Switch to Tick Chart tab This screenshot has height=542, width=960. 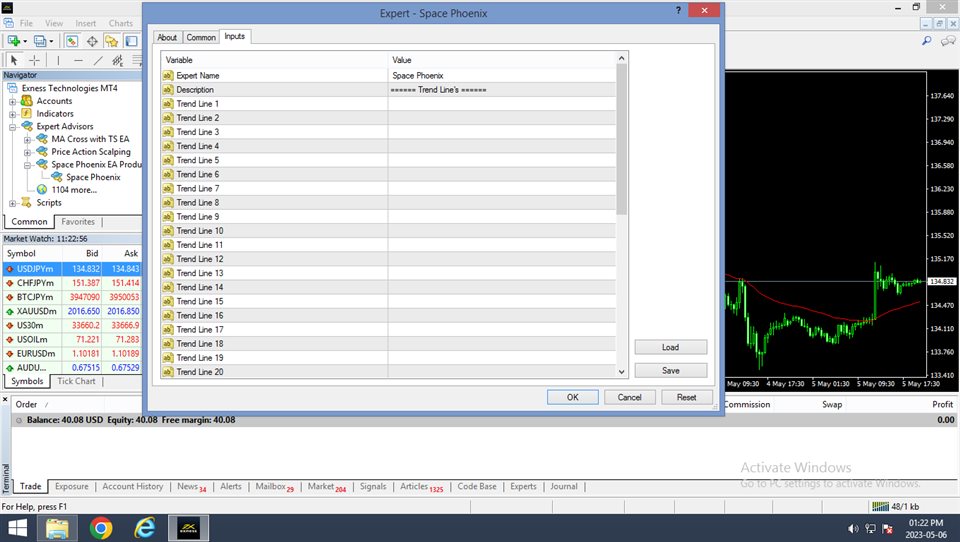(x=76, y=381)
